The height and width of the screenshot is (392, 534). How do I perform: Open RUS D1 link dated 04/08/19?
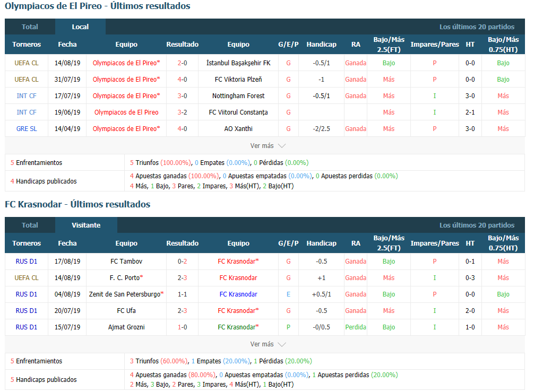(27, 294)
